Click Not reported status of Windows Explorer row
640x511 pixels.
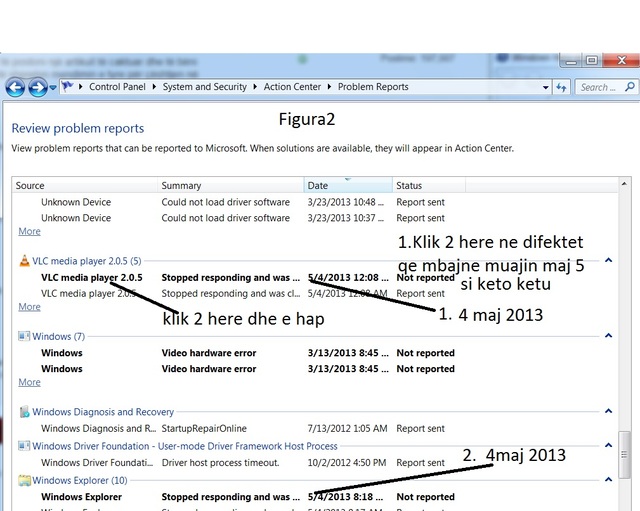click(425, 497)
